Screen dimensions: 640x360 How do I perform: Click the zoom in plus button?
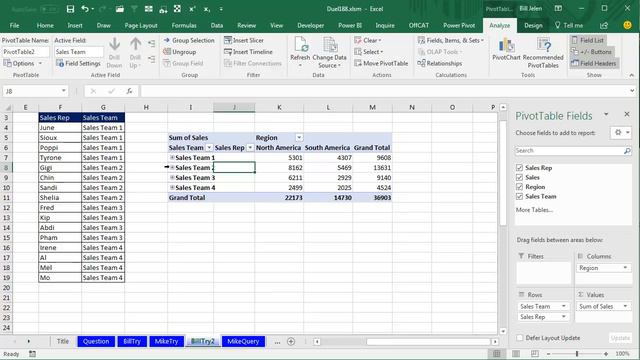[x=606, y=354]
